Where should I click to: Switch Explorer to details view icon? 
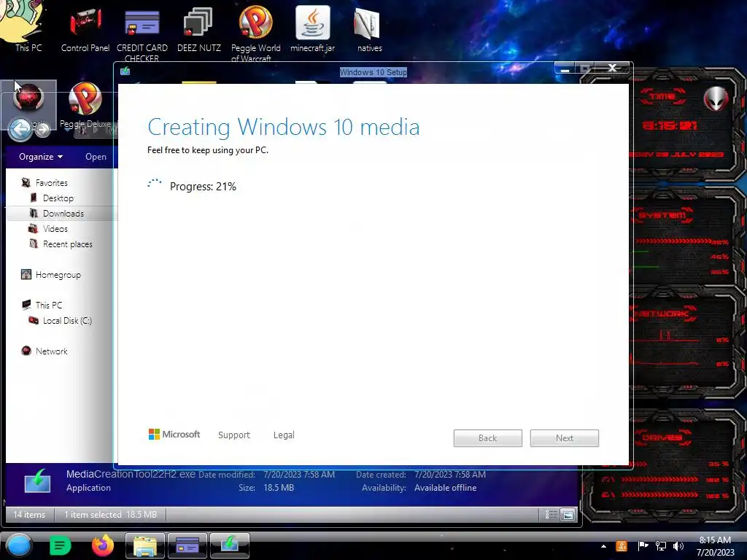tap(551, 514)
